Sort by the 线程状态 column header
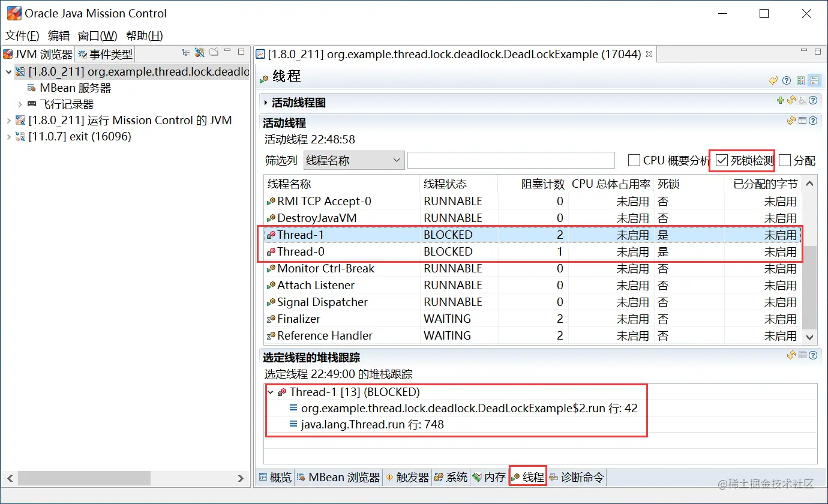 [459, 184]
